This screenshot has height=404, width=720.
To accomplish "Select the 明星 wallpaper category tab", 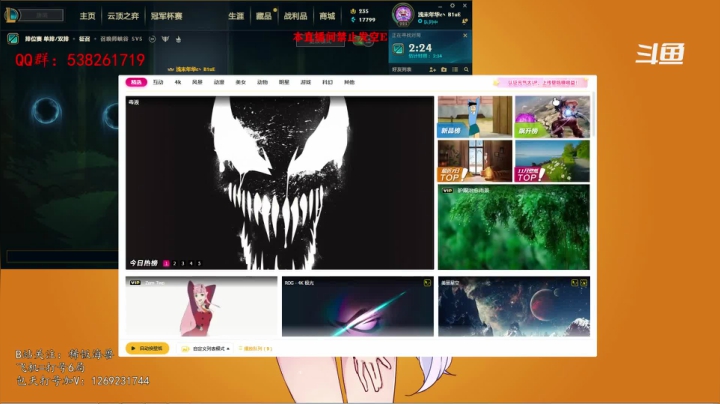I will coord(284,82).
